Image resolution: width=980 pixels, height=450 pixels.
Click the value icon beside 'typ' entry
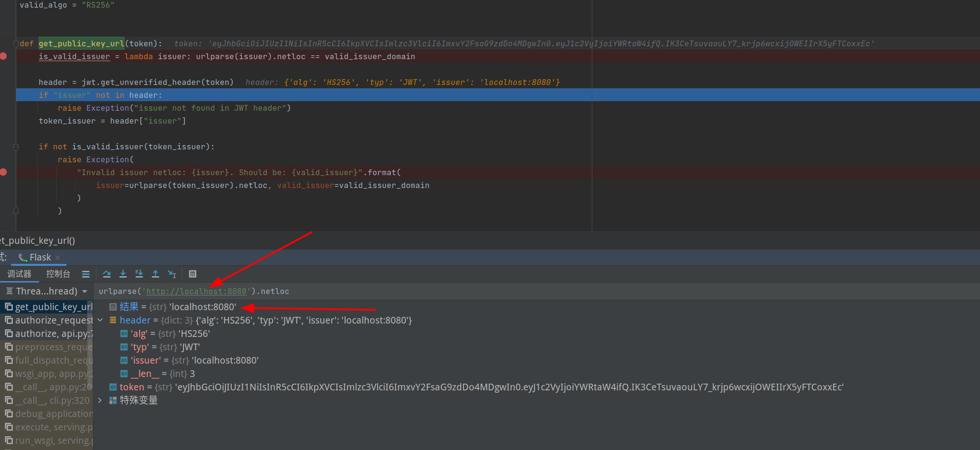coord(124,347)
